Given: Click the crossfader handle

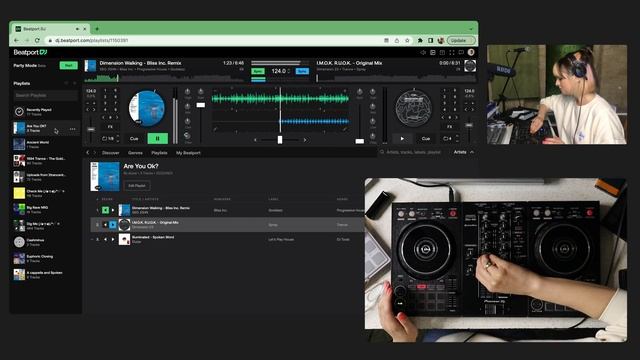Looking at the screenshot, I should pos(280,140).
